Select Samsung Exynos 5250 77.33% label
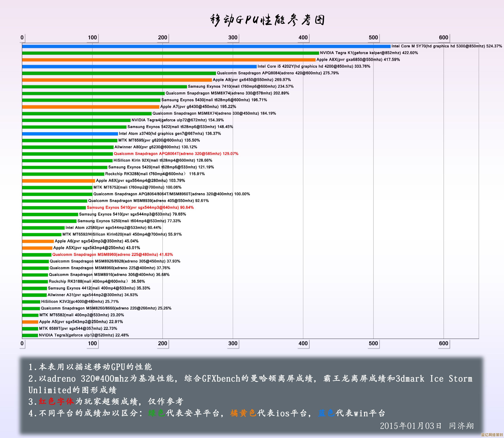 point(129,221)
